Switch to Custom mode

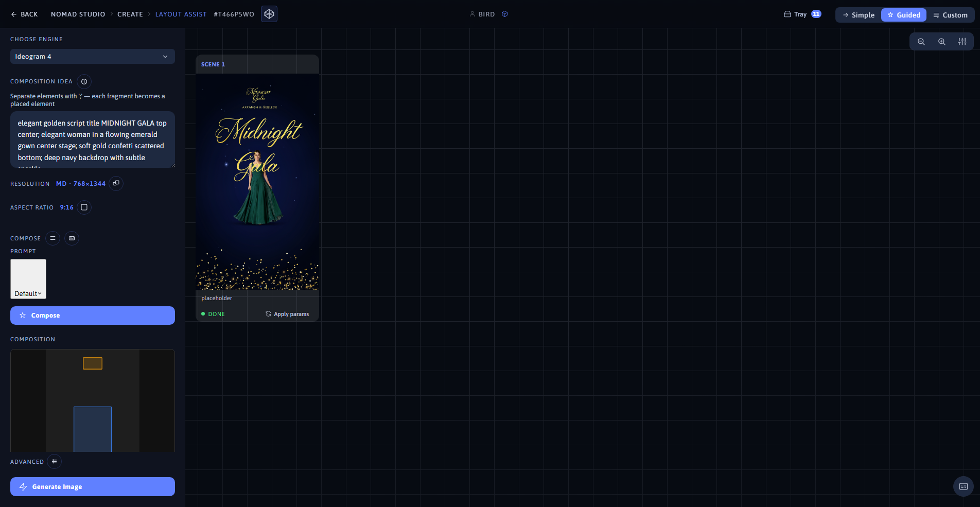point(950,15)
